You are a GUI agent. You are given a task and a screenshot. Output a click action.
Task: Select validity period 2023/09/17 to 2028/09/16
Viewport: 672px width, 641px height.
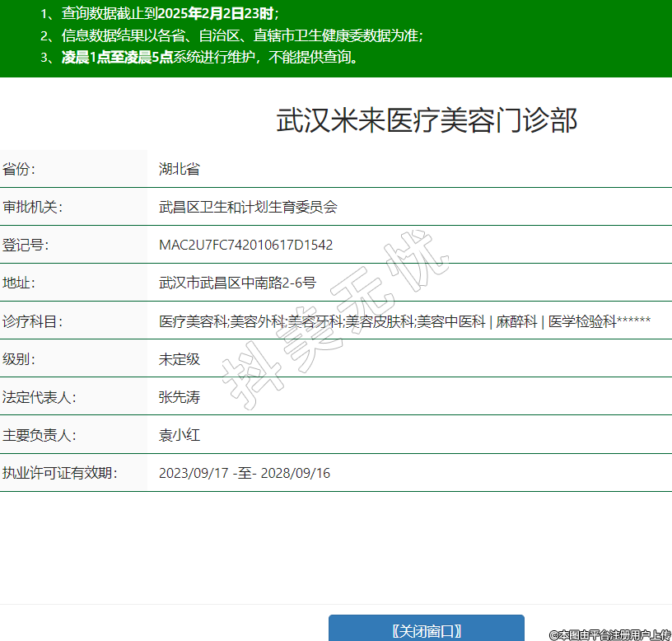pos(245,473)
